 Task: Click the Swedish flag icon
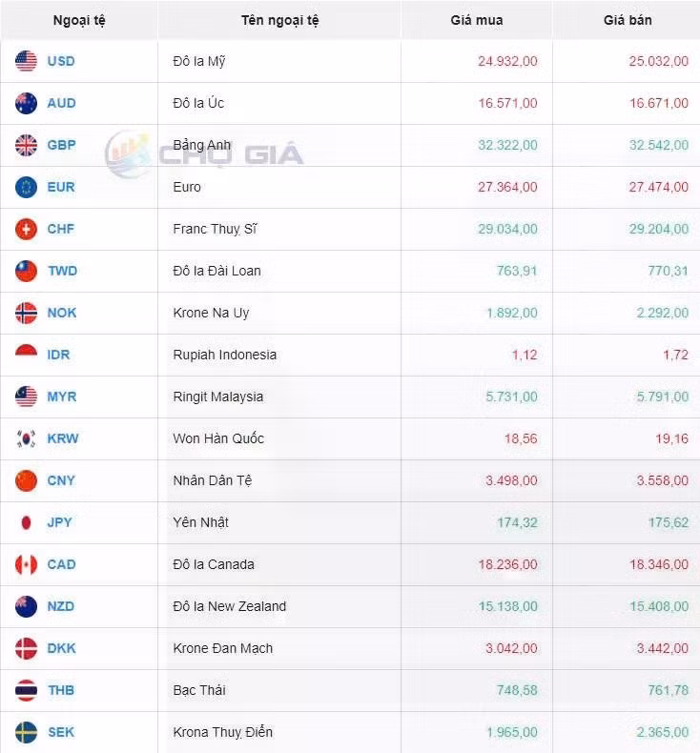pos(26,732)
